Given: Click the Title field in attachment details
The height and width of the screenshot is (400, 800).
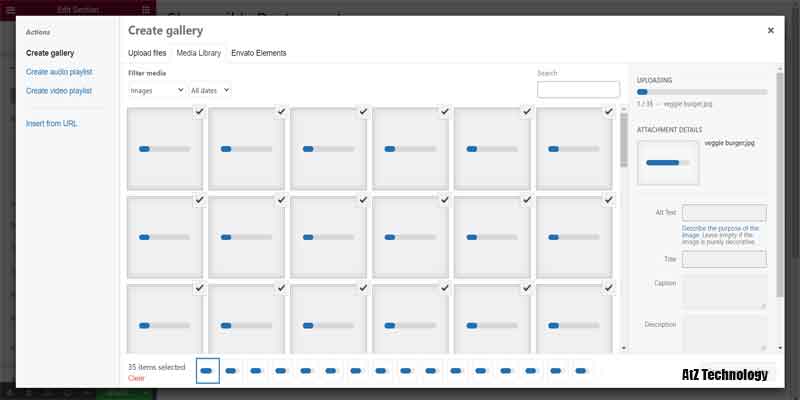Looking at the screenshot, I should (x=723, y=259).
